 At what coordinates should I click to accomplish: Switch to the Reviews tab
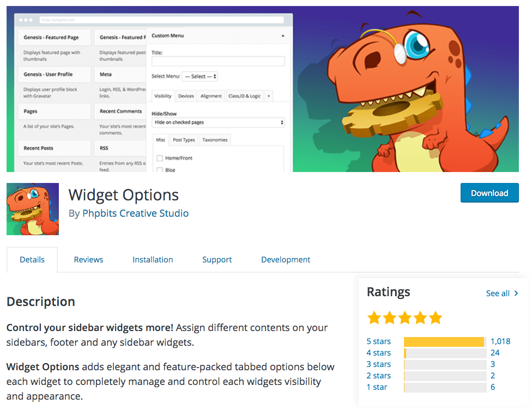88,260
